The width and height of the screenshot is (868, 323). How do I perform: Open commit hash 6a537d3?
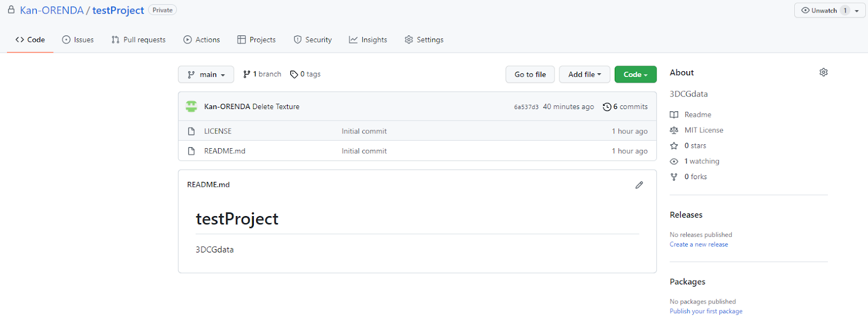526,107
